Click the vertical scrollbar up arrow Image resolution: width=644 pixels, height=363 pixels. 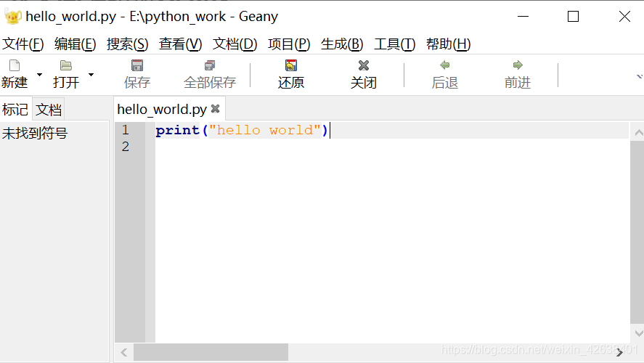click(x=639, y=133)
